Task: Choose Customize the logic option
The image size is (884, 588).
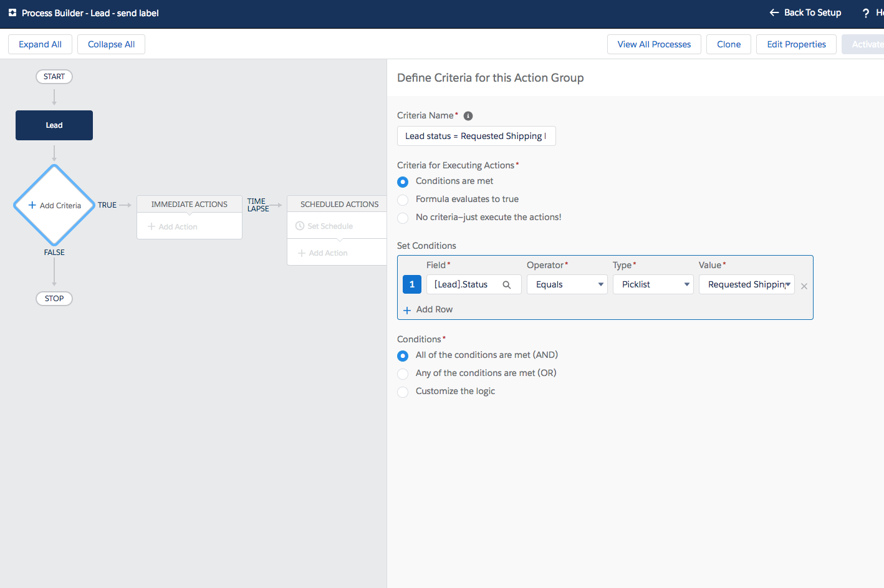Action: [403, 392]
